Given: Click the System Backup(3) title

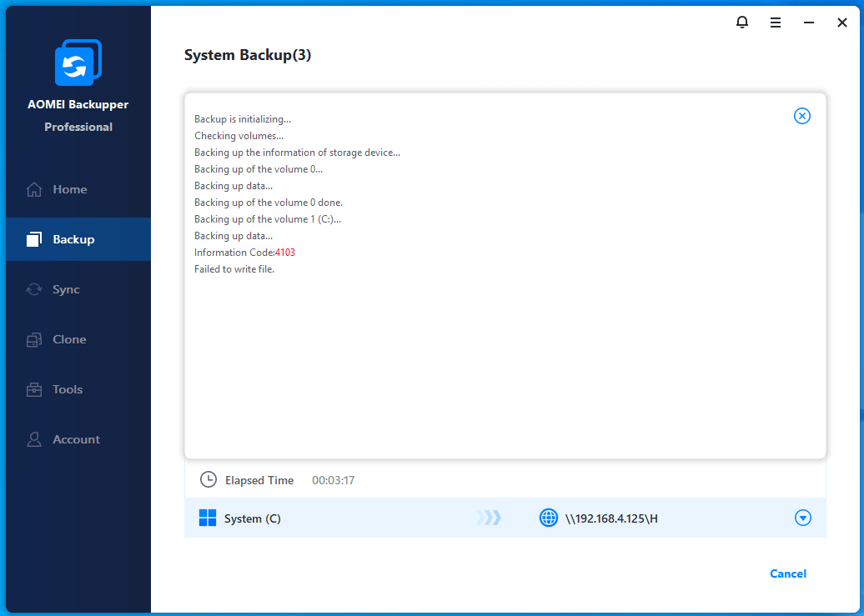Looking at the screenshot, I should coord(248,56).
